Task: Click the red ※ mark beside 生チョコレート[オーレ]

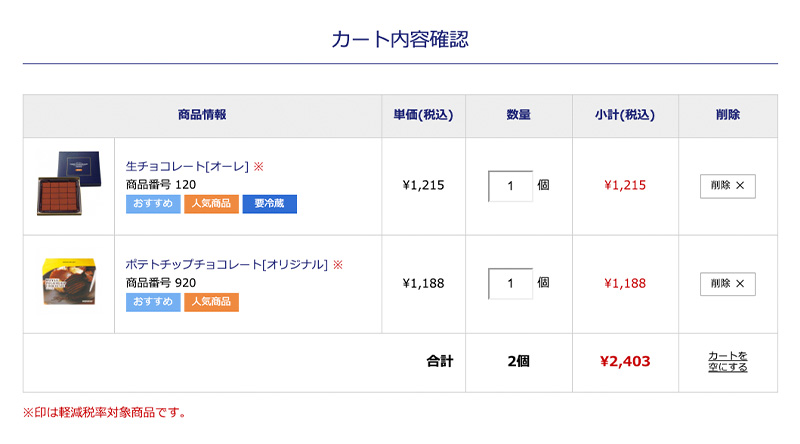Action: tap(258, 166)
